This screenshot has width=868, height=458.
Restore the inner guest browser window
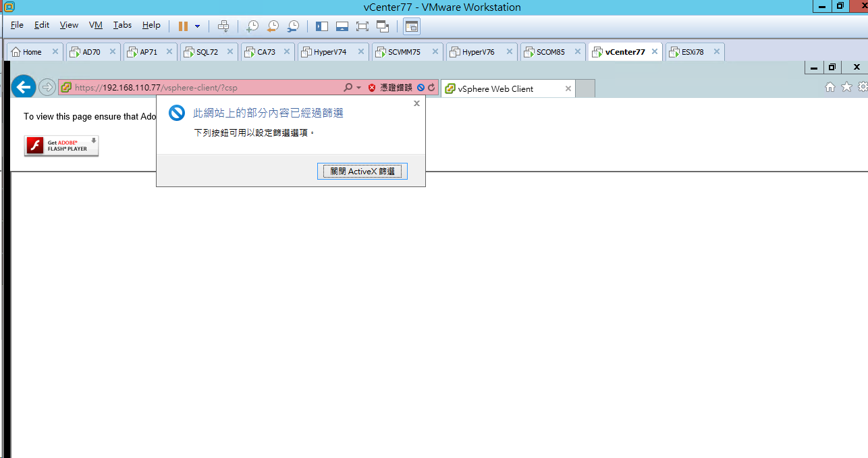point(832,67)
